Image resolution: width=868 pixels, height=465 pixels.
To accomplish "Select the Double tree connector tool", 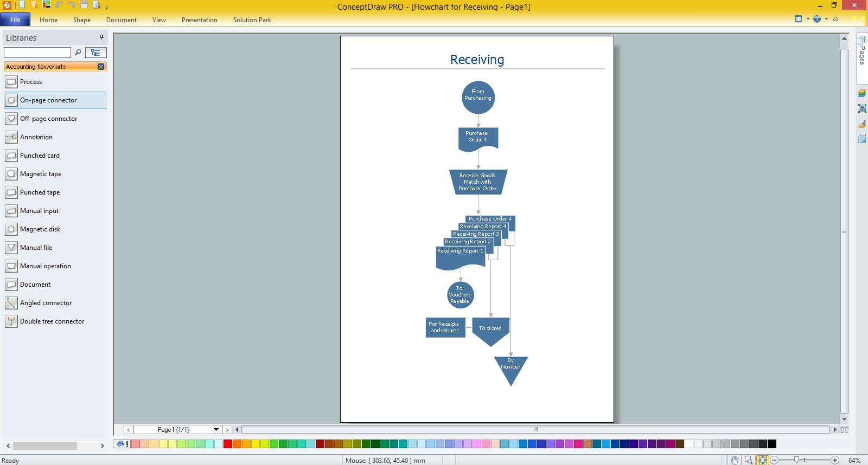I will pyautogui.click(x=55, y=321).
